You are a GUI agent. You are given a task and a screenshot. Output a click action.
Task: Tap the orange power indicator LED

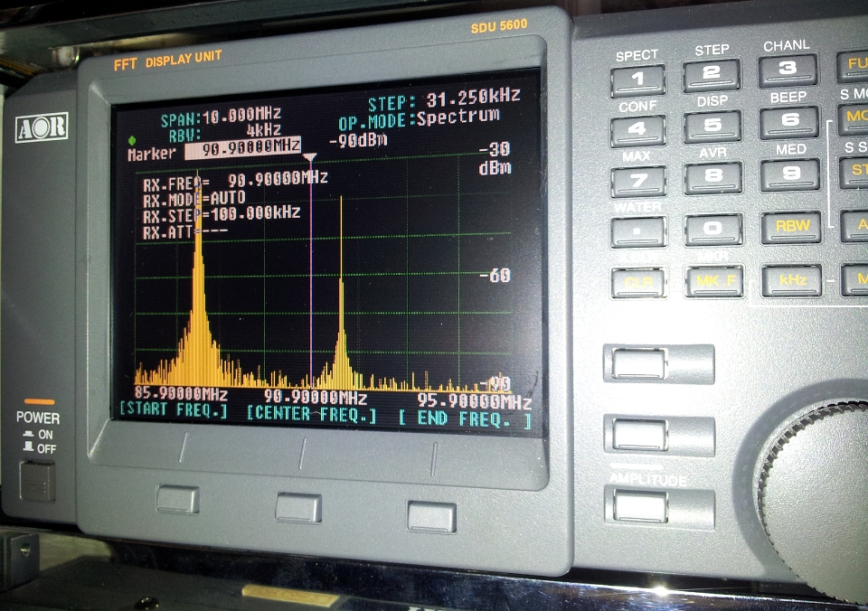39,402
